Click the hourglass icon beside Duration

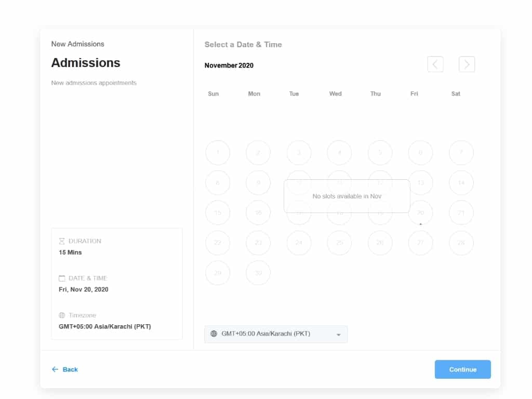[x=62, y=241]
